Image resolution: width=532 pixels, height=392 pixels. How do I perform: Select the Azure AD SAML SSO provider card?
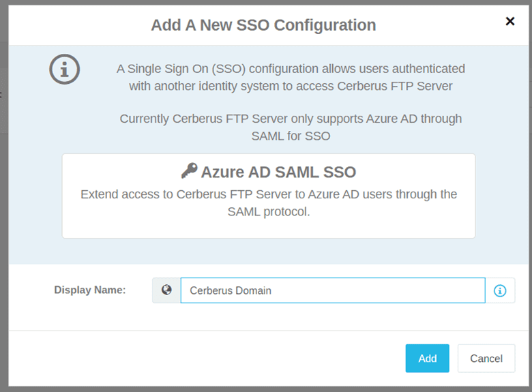coord(269,196)
